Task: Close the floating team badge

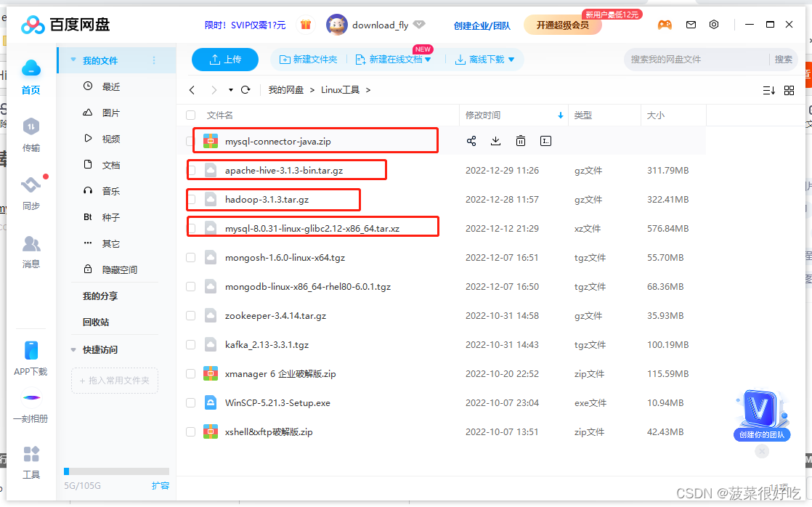Action: pos(762,452)
